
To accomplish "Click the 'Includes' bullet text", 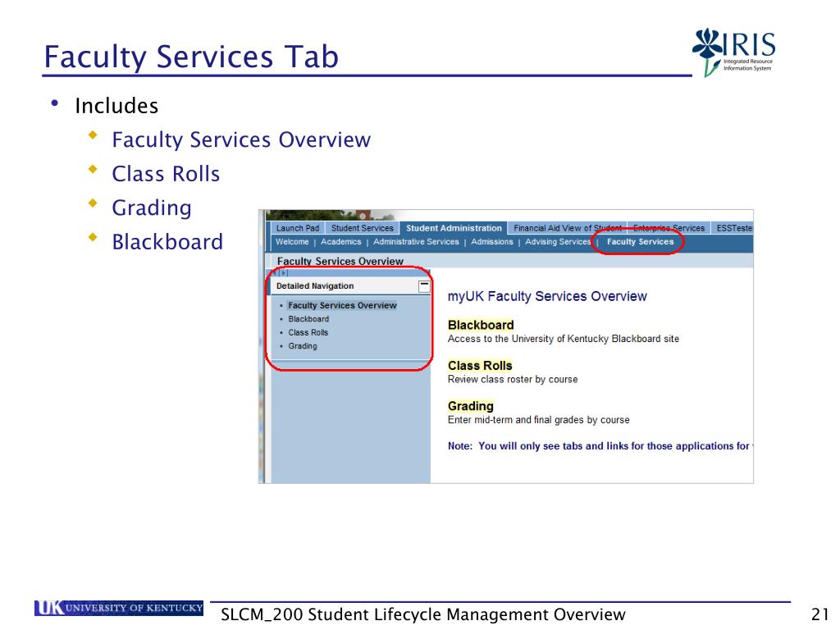I will (116, 106).
